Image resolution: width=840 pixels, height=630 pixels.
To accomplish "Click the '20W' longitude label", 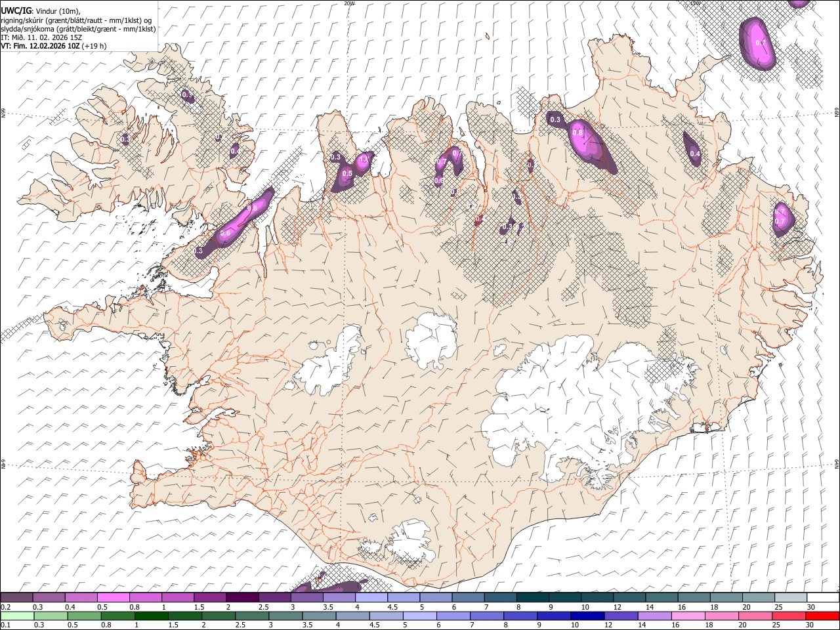I will pyautogui.click(x=349, y=3).
